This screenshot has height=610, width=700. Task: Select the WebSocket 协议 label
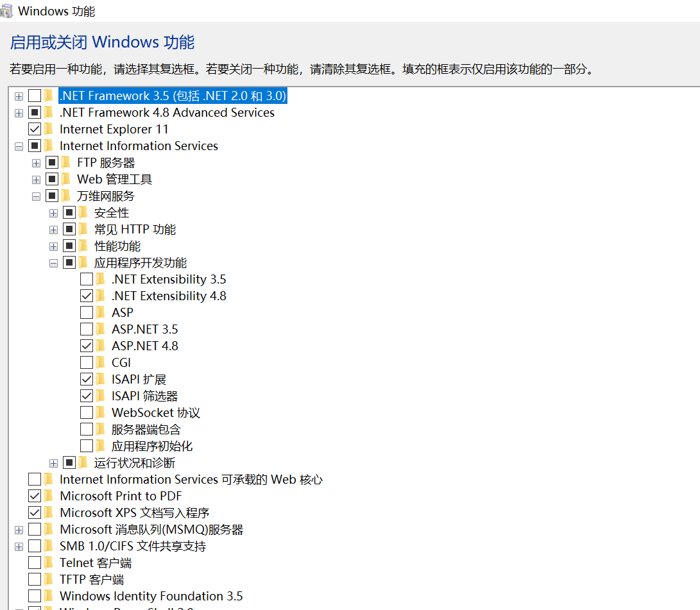(156, 412)
